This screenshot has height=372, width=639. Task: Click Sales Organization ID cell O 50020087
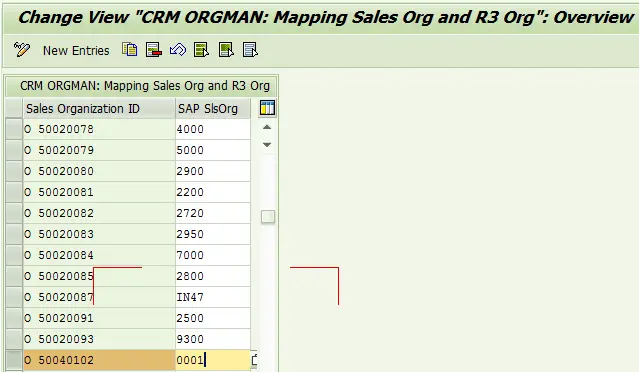99,297
